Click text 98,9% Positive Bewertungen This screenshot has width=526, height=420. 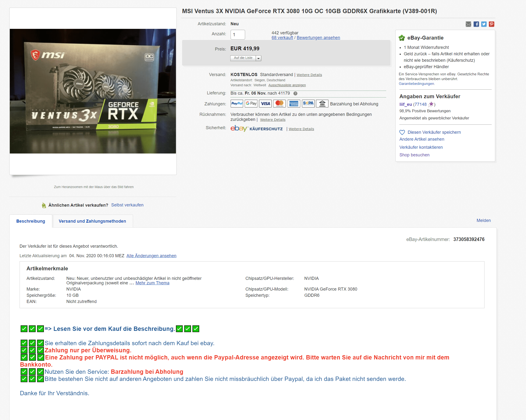(425, 111)
